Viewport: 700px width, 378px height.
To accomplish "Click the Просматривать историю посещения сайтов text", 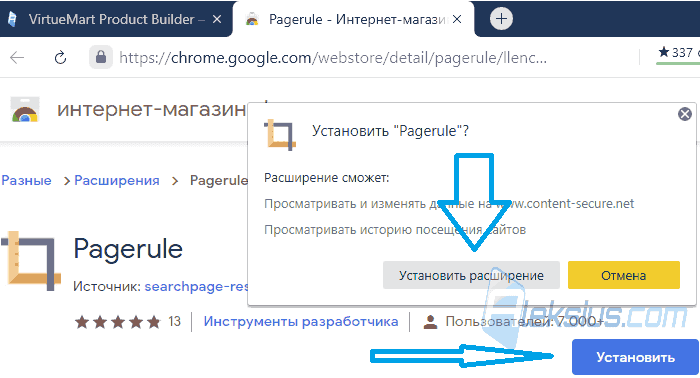I will point(395,230).
